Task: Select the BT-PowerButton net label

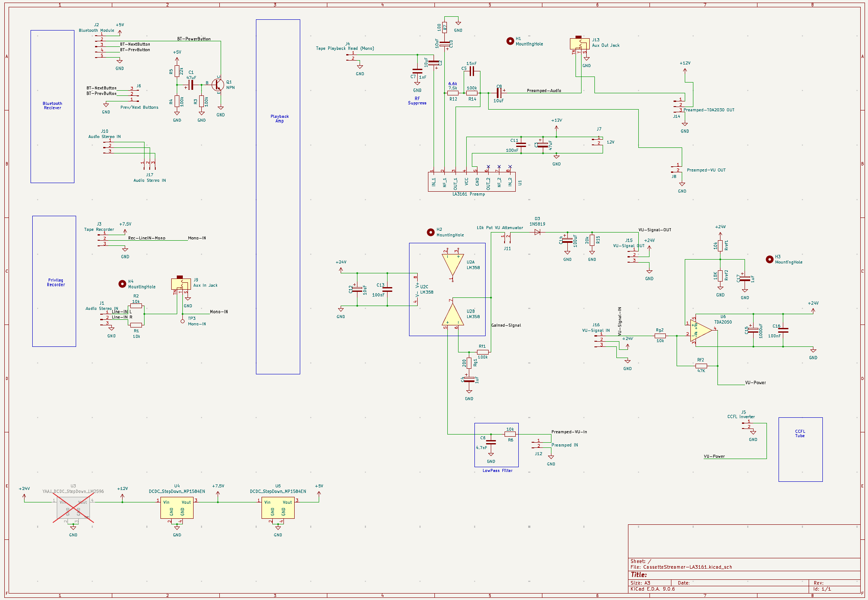Action: tap(194, 39)
